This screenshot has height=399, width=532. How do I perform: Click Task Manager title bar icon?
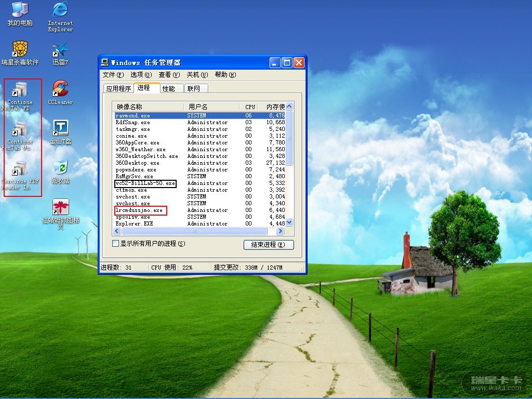point(105,62)
